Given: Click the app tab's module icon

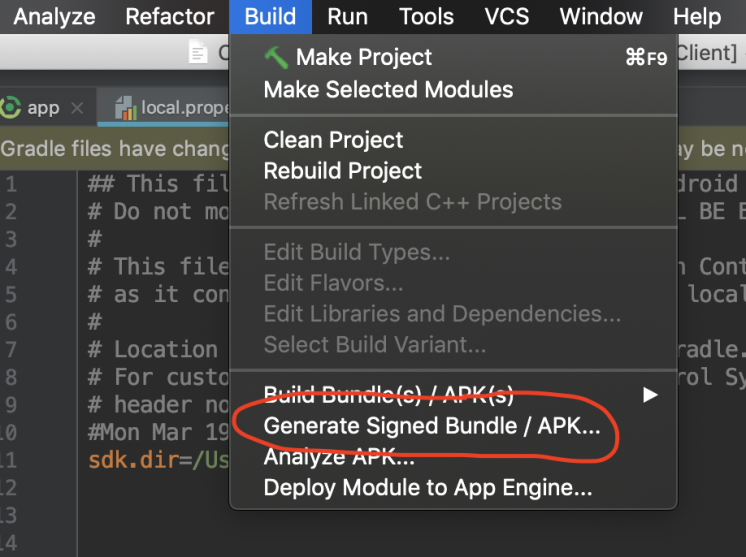Looking at the screenshot, I should [x=12, y=108].
